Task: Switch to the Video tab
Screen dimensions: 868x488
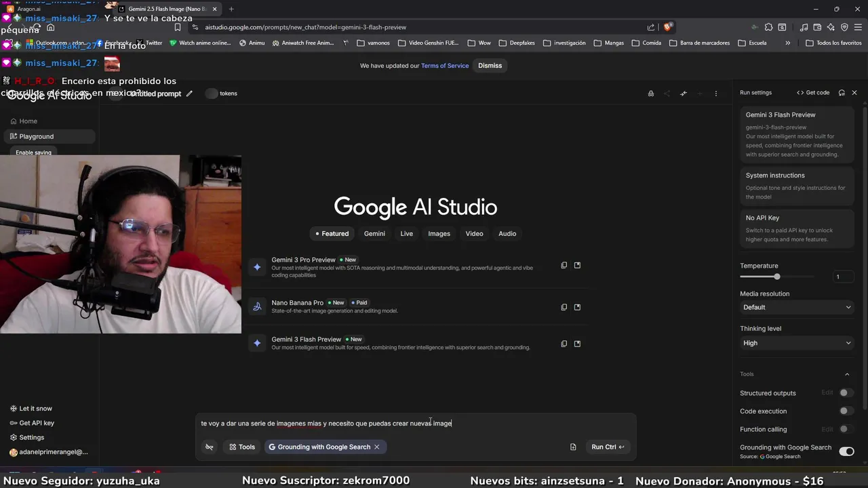Action: click(475, 234)
